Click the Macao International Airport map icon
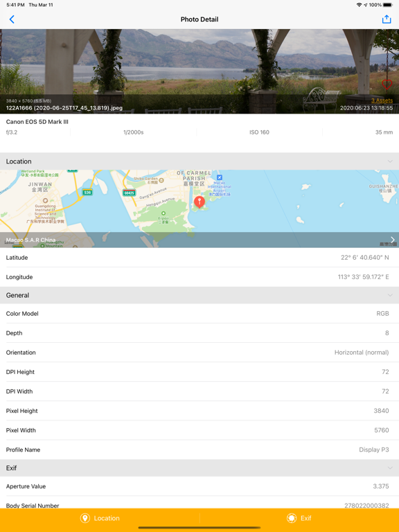The width and height of the screenshot is (399, 532). pos(220,177)
